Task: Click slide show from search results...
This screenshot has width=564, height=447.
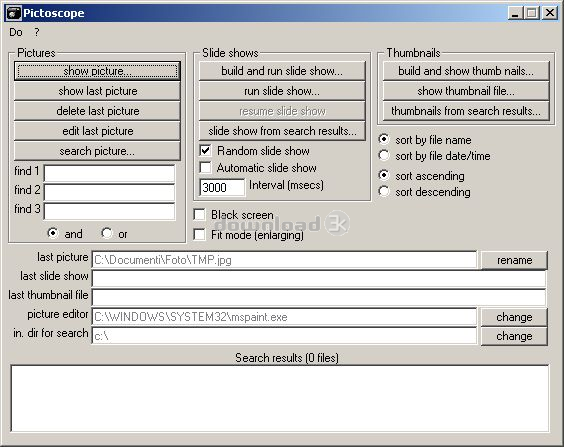Action: pyautogui.click(x=282, y=131)
